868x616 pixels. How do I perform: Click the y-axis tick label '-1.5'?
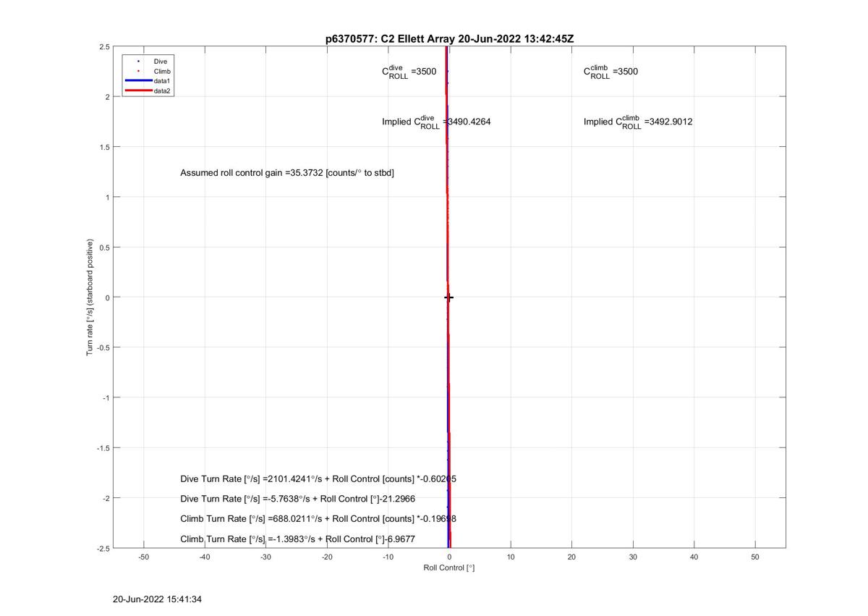tap(103, 448)
